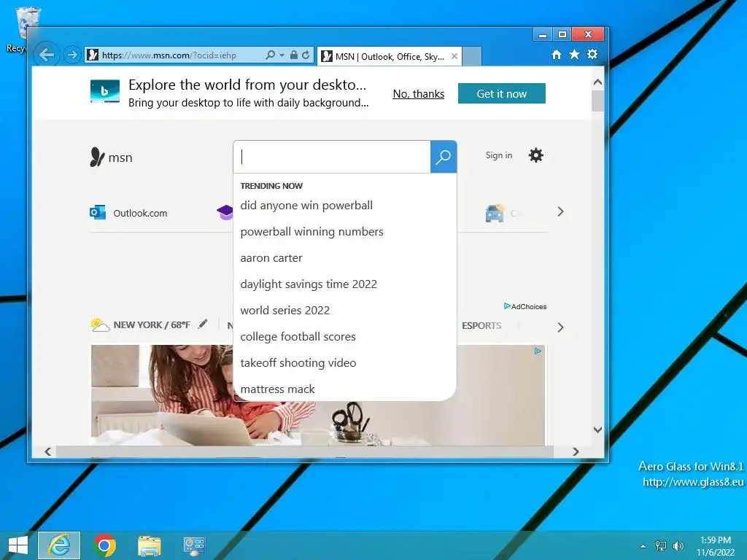Click the msn butterfly logo
The image size is (747, 560).
111,157
